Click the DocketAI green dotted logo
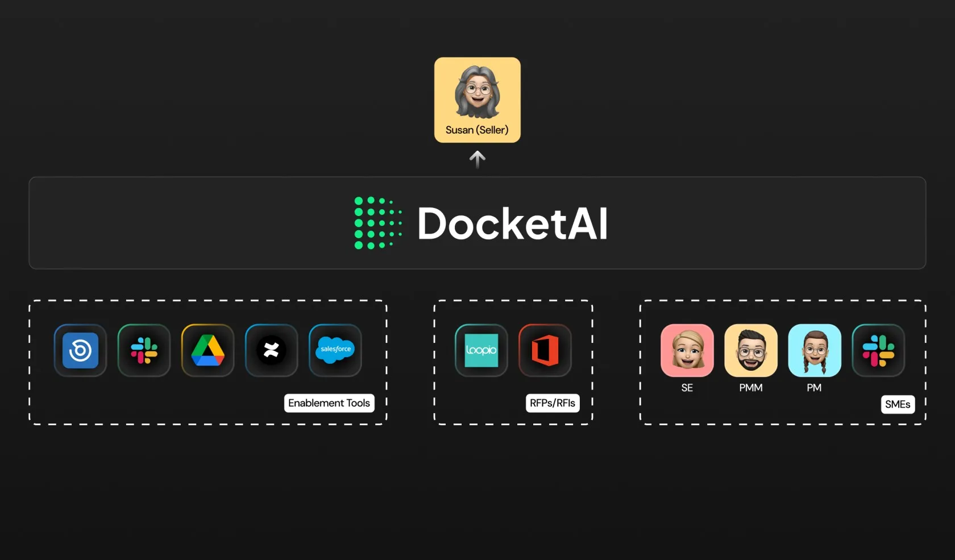This screenshot has height=560, width=955. coord(378,223)
